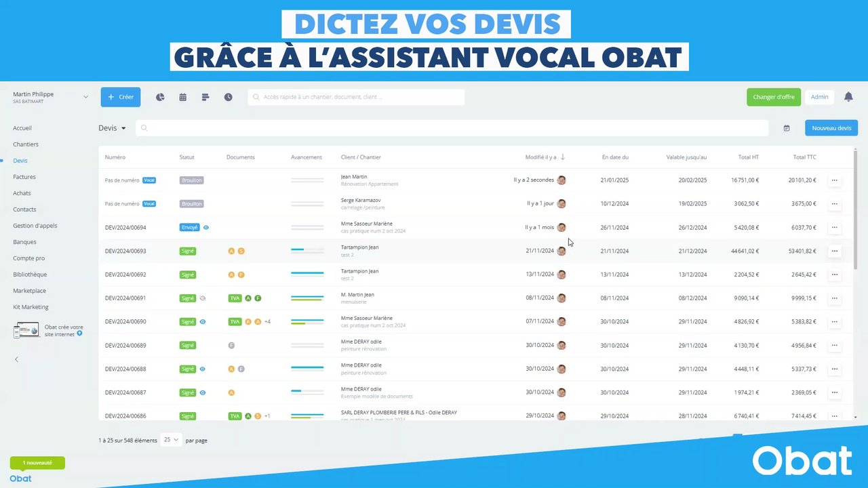The height and width of the screenshot is (488, 868).
Task: Open more actions for DEV/2024/00693
Action: pos(835,251)
